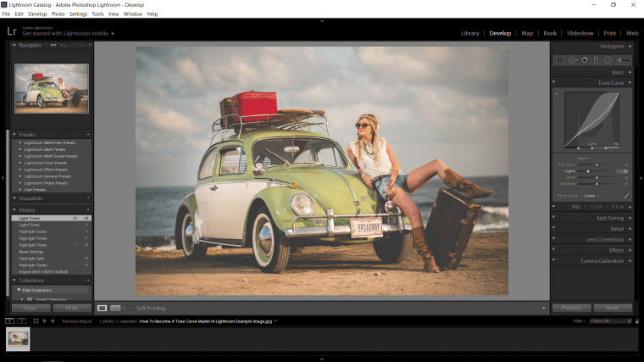This screenshot has width=644, height=362.
Task: Open the Settings menu
Action: 78,14
